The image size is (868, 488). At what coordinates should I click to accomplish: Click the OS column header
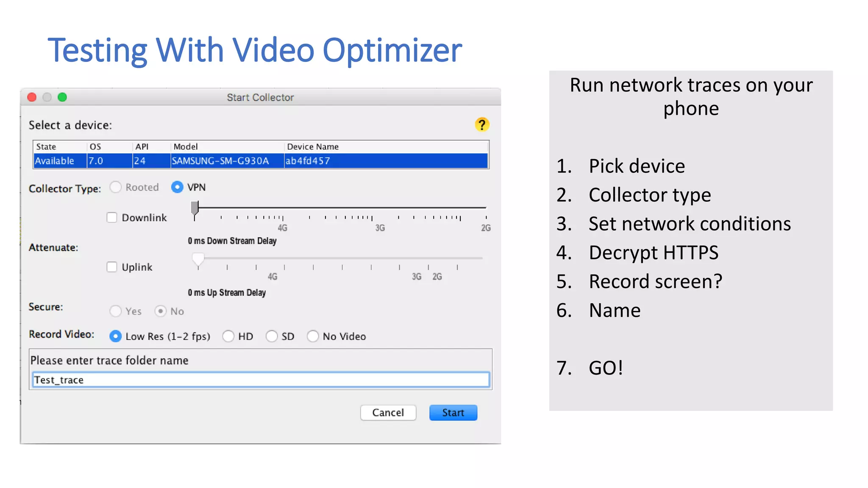pyautogui.click(x=110, y=147)
